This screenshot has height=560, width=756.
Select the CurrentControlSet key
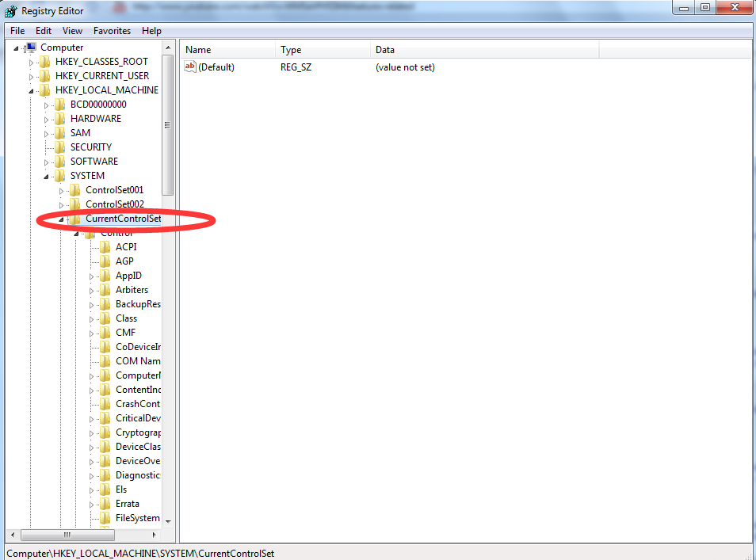point(123,219)
